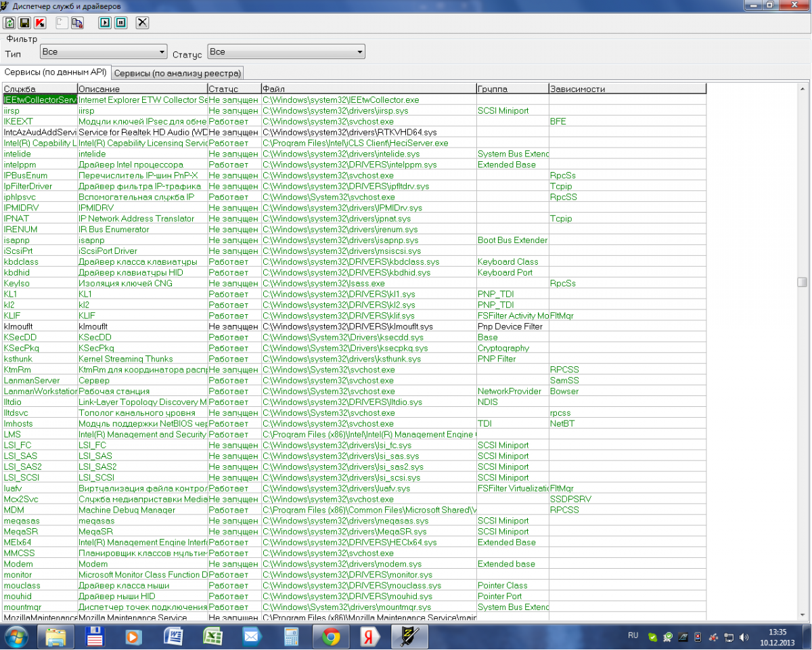
Task: Select the Сервисы (по данным API) tab
Action: click(55, 72)
